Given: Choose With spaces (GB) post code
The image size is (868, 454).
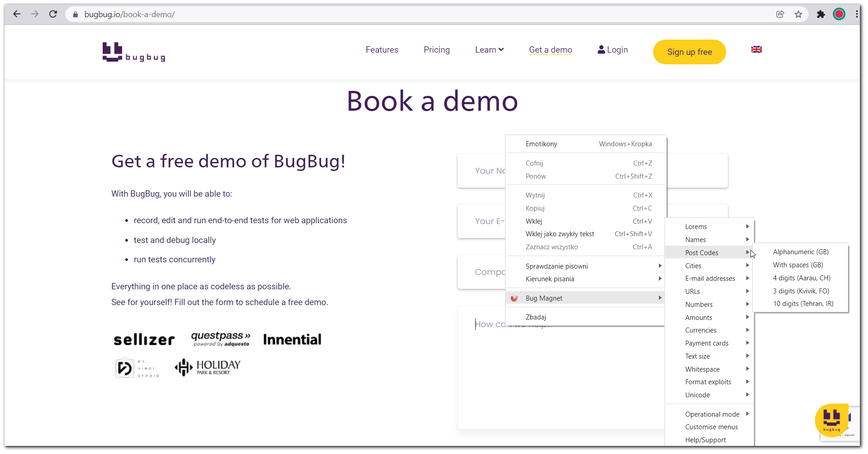Looking at the screenshot, I should 801,265.
